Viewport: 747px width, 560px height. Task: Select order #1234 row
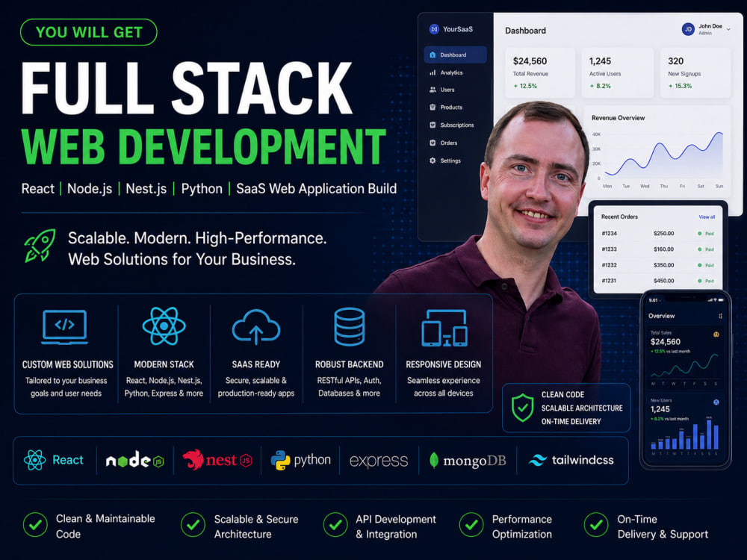(x=658, y=233)
